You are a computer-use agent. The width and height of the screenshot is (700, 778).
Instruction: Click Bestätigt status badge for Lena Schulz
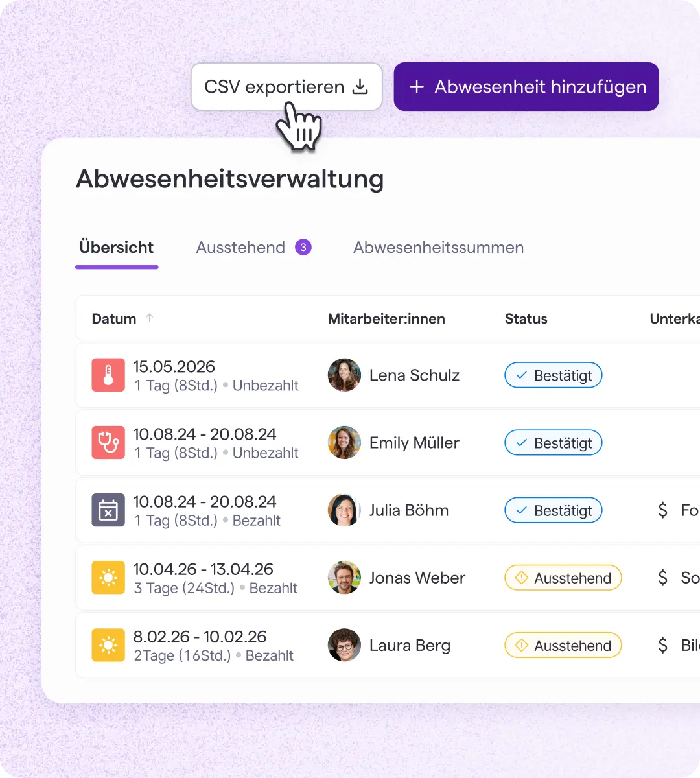(554, 375)
